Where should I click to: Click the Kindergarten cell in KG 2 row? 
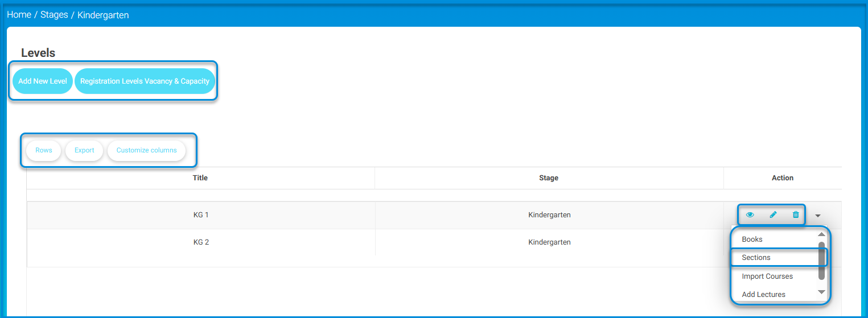(x=549, y=242)
